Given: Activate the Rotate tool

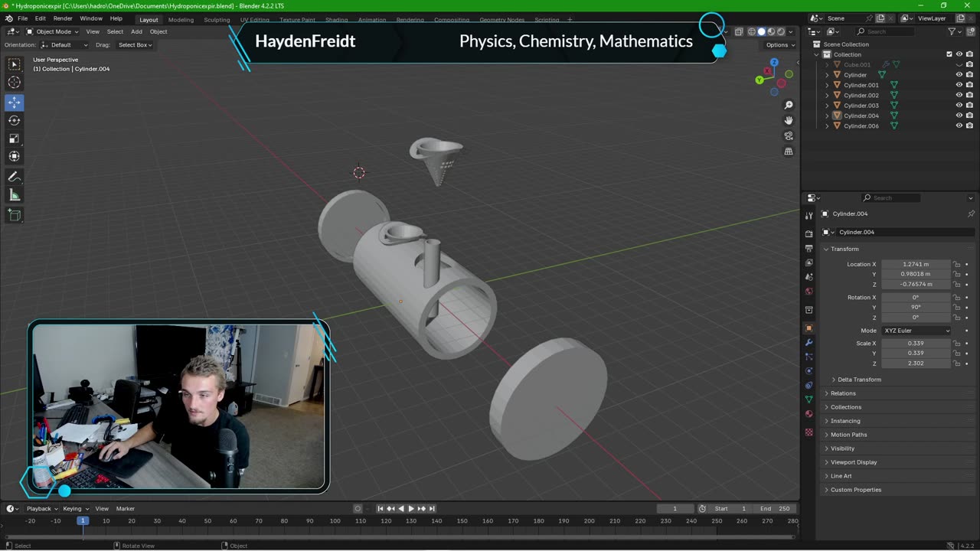Looking at the screenshot, I should (15, 120).
